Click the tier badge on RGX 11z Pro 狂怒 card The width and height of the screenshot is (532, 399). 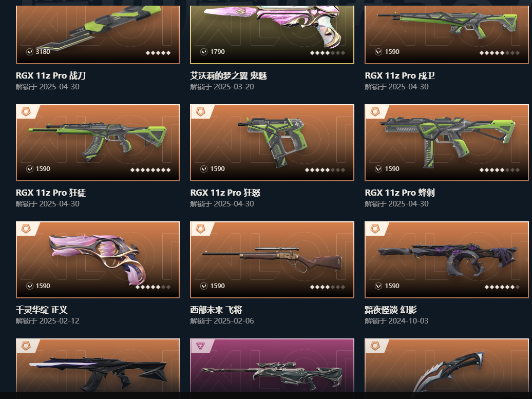[x=200, y=111]
